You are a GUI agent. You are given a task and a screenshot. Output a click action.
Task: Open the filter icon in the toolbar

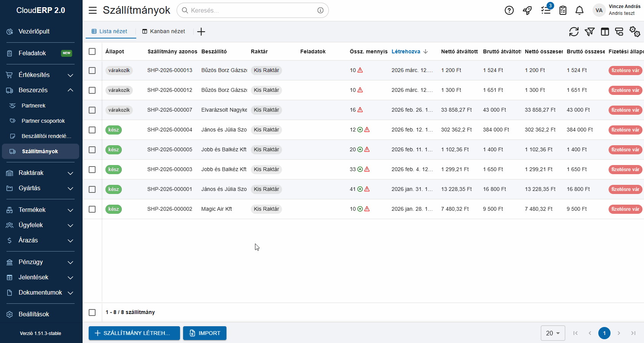coord(590,32)
